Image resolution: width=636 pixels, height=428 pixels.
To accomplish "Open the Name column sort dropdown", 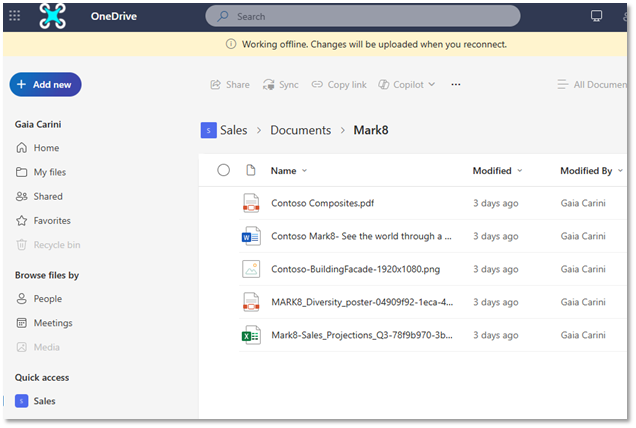I will click(x=289, y=171).
